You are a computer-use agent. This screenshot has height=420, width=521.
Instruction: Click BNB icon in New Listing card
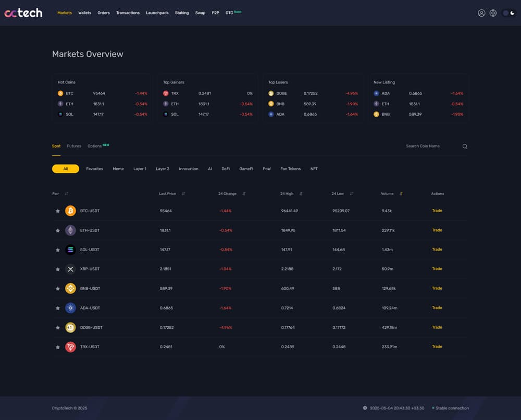click(376, 114)
